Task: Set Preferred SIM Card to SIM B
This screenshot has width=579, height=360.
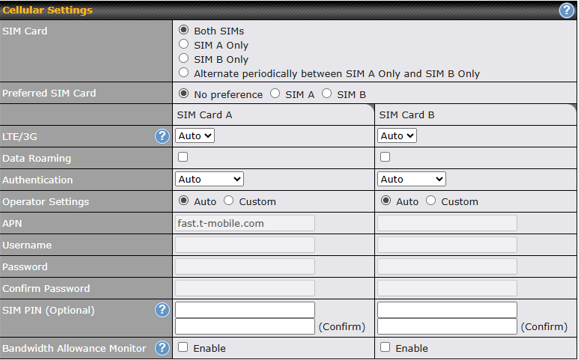Action: (x=326, y=93)
